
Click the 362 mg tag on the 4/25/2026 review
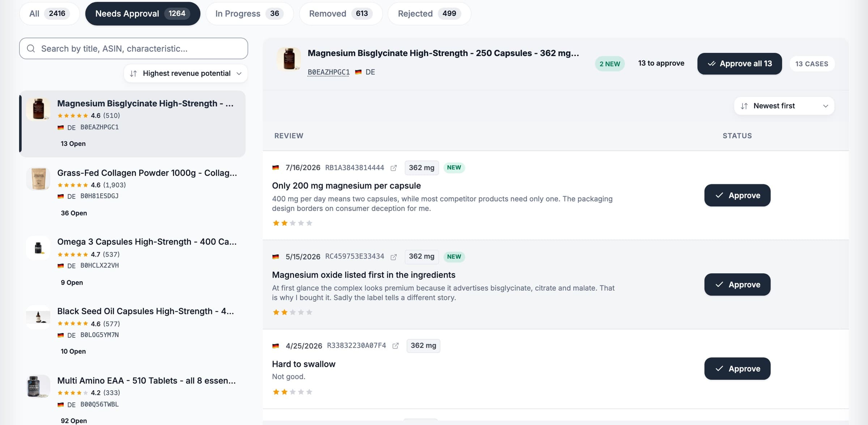coord(423,346)
